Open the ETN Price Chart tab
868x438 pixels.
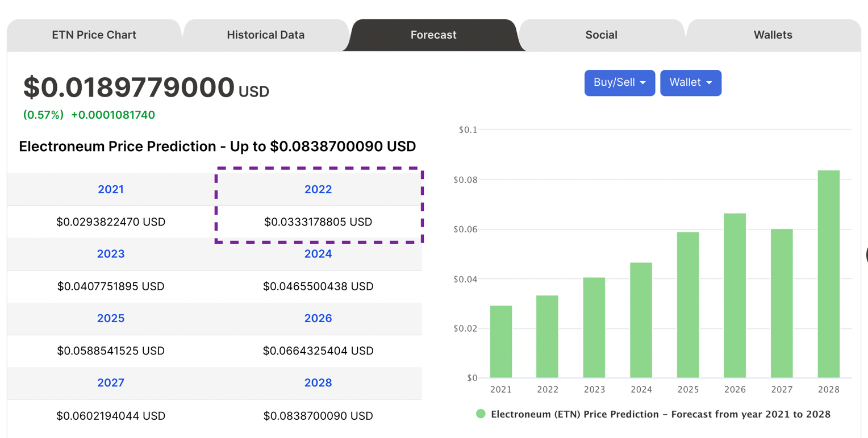click(94, 35)
